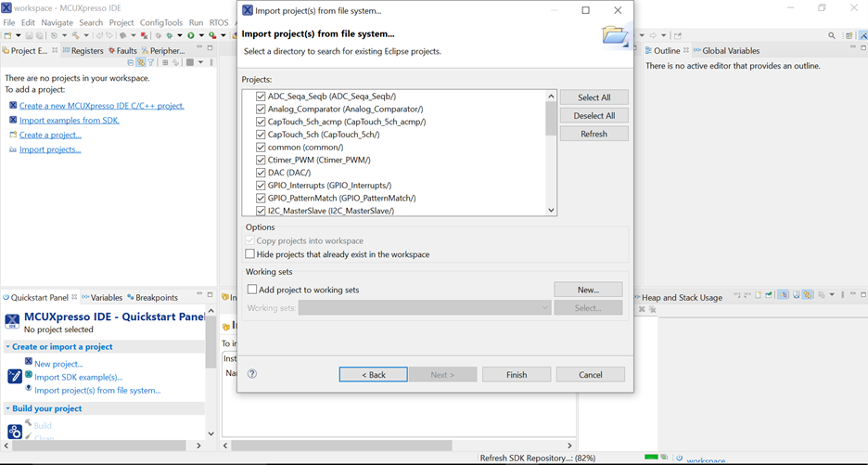Image resolution: width=868 pixels, height=465 pixels.
Task: Click the MCUXpresso X icon next to New project
Action: point(28,361)
